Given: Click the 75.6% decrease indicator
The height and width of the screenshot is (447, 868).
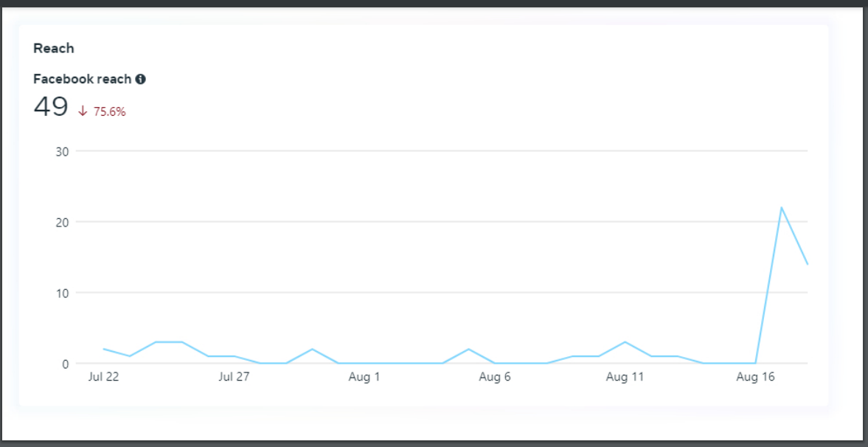Looking at the screenshot, I should [x=109, y=112].
